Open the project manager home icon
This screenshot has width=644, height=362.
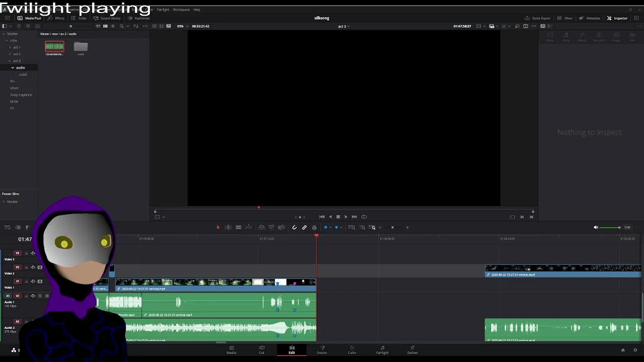coord(623,350)
